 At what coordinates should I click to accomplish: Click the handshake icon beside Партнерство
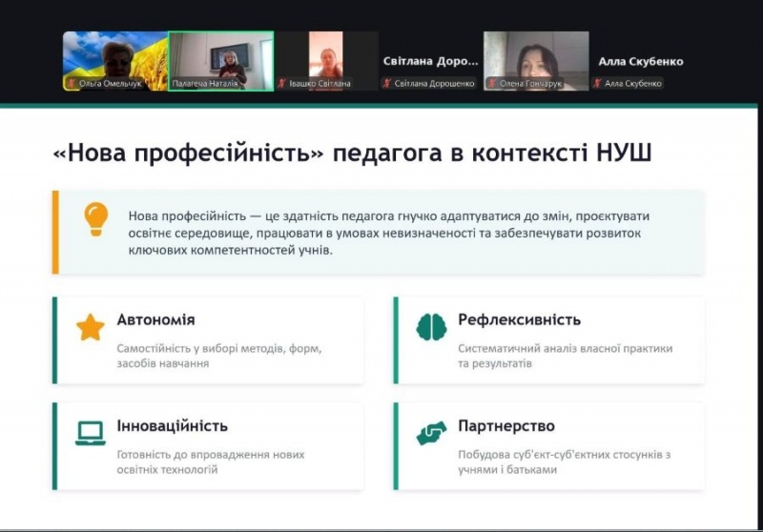(x=431, y=434)
